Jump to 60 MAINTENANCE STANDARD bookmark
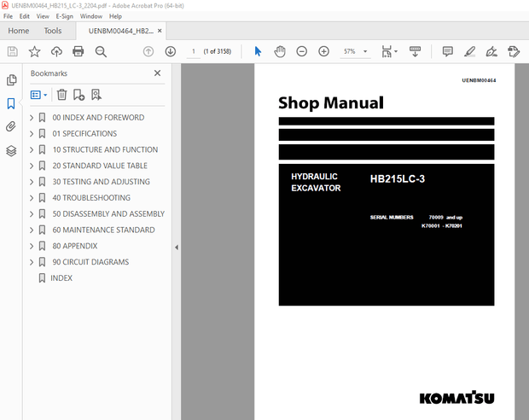Viewport: 529px width, 420px height. tap(103, 230)
